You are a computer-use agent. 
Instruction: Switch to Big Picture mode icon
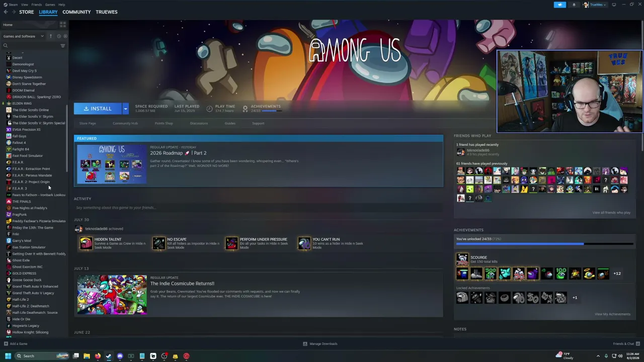coord(614,5)
